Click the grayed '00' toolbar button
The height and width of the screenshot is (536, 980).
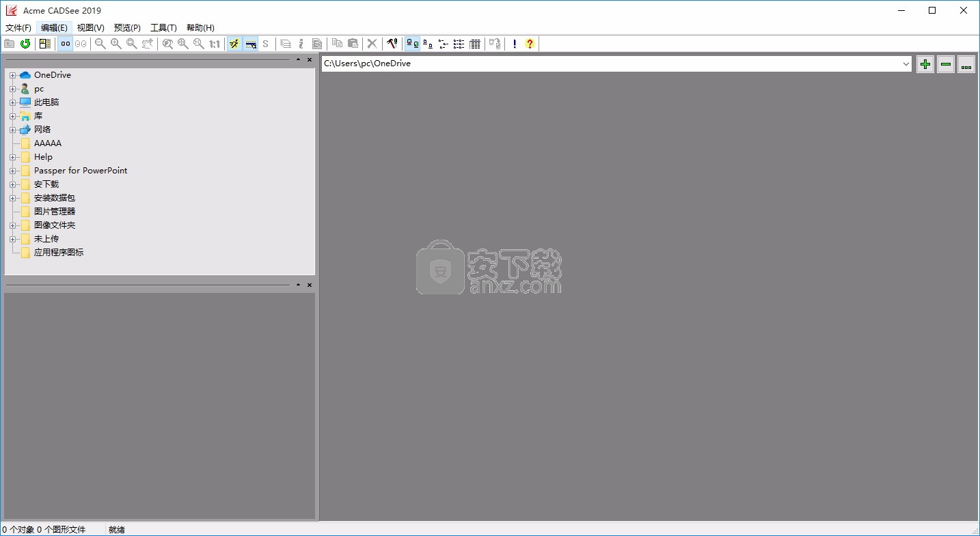(x=81, y=44)
